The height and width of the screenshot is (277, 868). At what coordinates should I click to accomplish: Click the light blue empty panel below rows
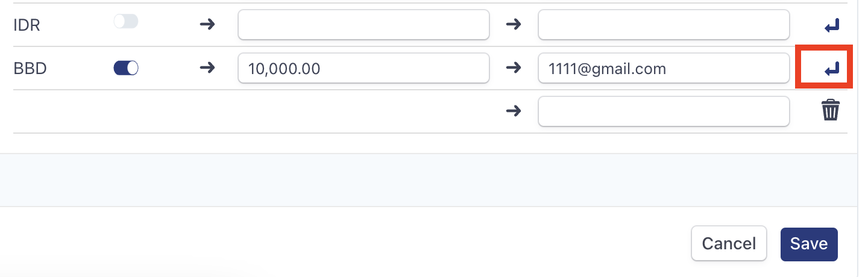coord(428,180)
